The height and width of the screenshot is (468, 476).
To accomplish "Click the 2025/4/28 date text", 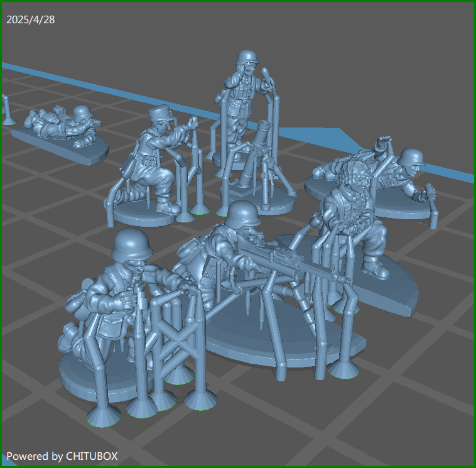I will click(x=30, y=19).
